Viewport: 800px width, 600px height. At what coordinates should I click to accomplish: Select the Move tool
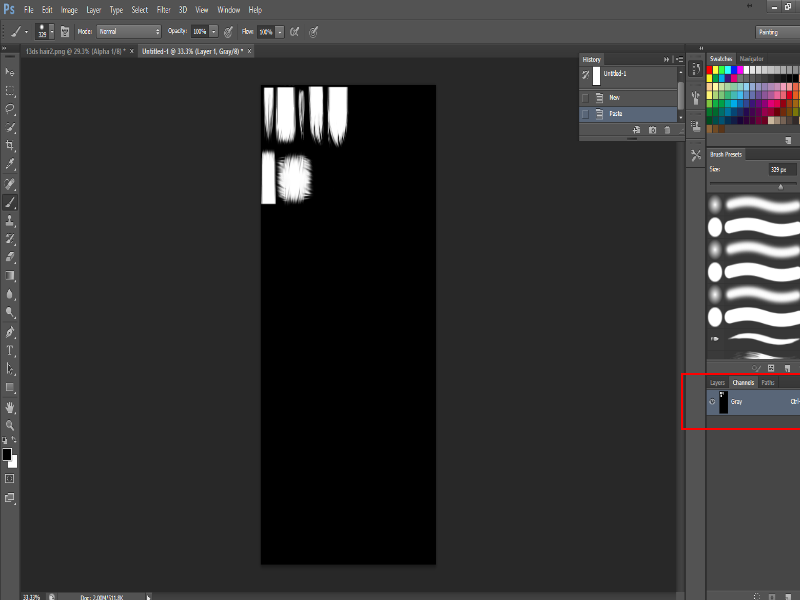point(10,72)
